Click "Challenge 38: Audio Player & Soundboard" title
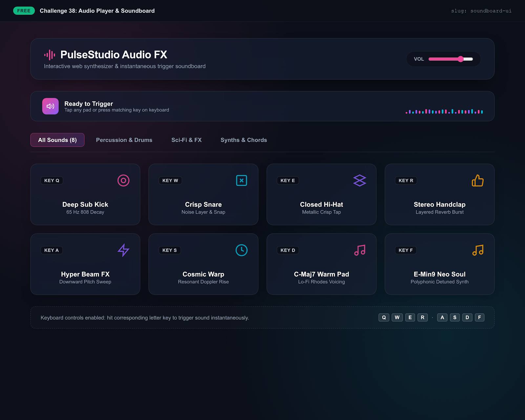The height and width of the screenshot is (420, 525). 97,11
